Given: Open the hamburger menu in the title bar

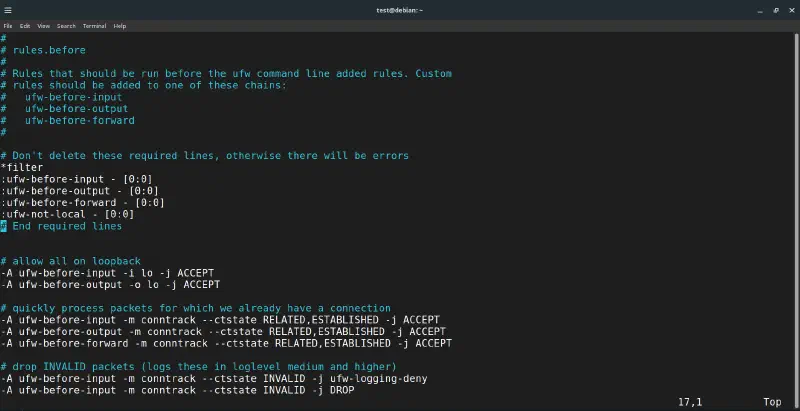Looking at the screenshot, I should click(x=8, y=10).
